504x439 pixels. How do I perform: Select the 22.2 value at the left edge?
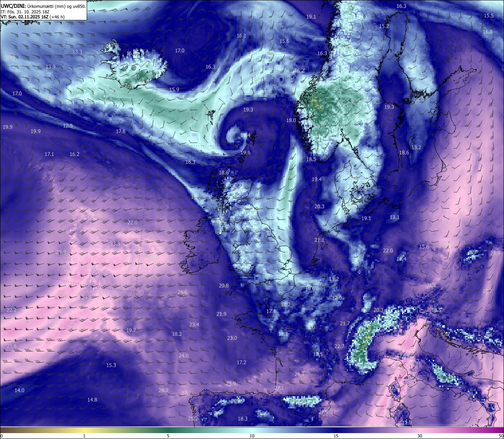[11, 310]
